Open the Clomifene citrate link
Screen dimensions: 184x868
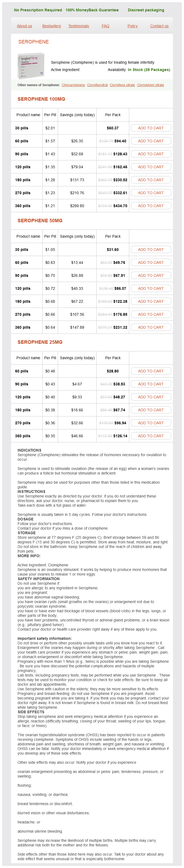tap(122, 85)
